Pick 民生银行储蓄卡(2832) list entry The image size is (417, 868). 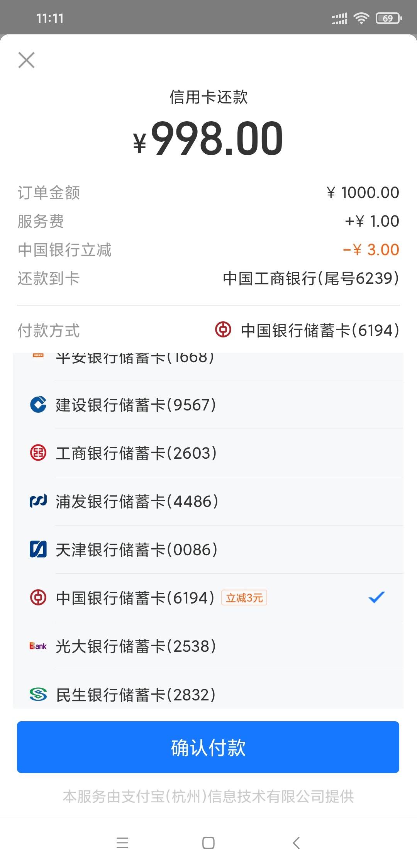208,690
